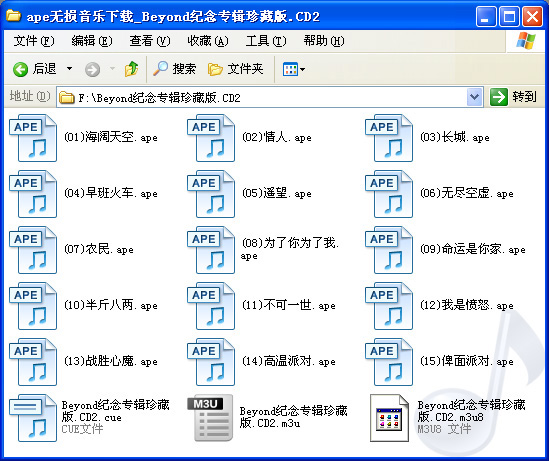
Task: Open the back history dropdown arrow
Action: coord(69,69)
